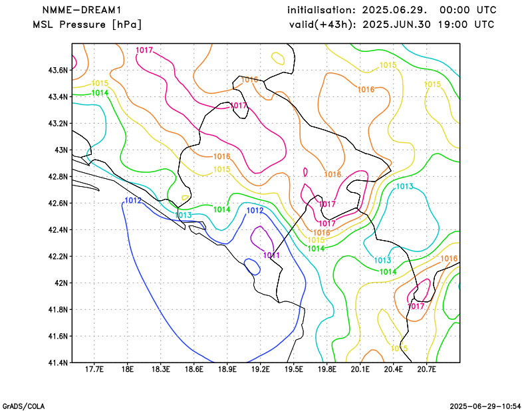Click the initialisation 2025.06.29. 00:00 UTC line

click(x=392, y=10)
